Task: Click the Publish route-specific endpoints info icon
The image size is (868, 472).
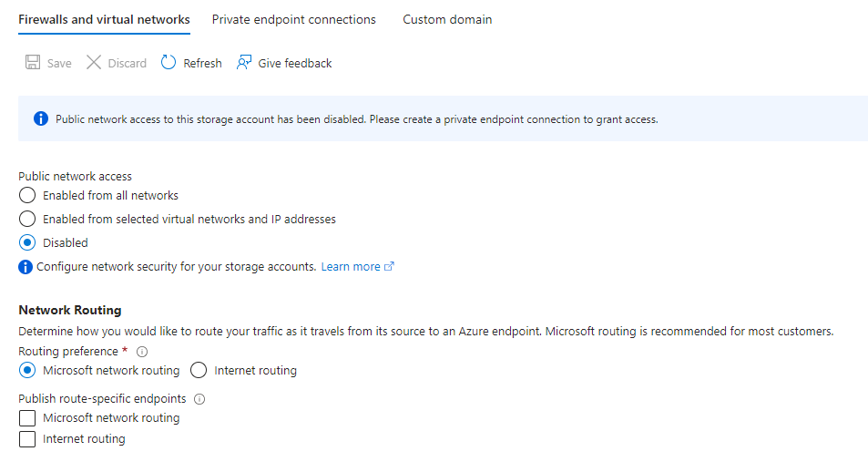Action: coord(199,399)
